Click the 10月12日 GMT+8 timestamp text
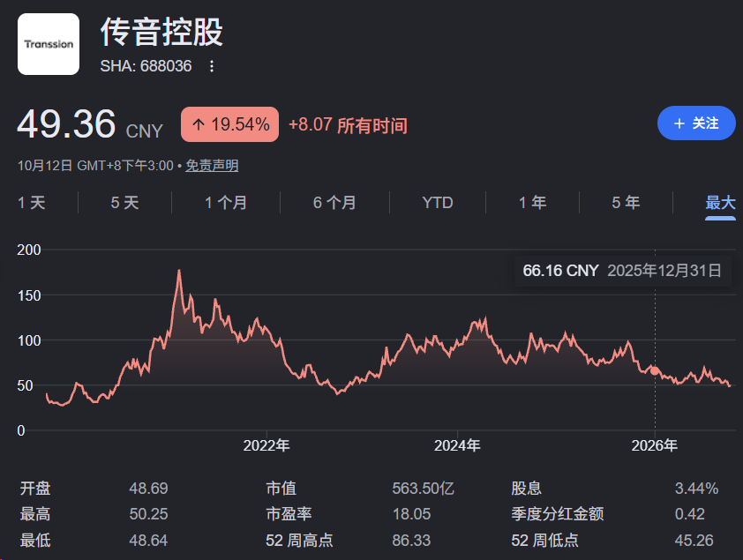The width and height of the screenshot is (743, 560). pyautogui.click(x=95, y=166)
